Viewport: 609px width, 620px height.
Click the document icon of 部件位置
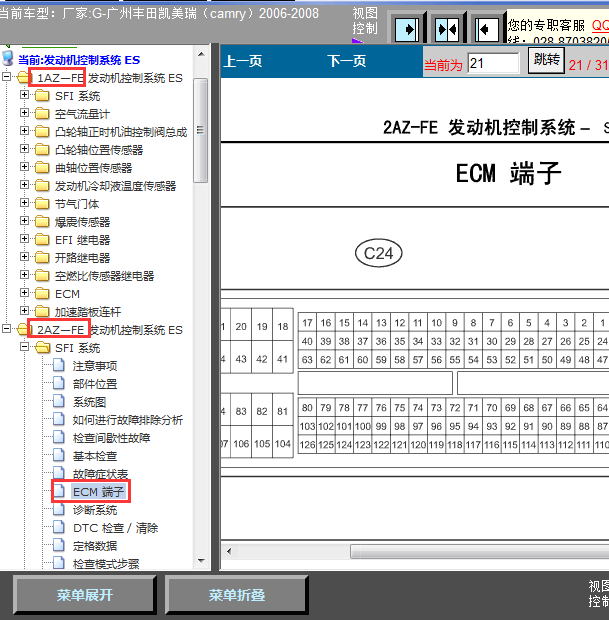click(x=59, y=384)
